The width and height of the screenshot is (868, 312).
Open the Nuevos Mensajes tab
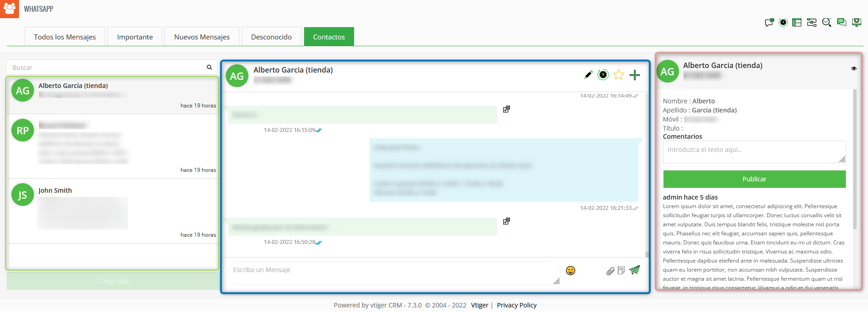[202, 37]
